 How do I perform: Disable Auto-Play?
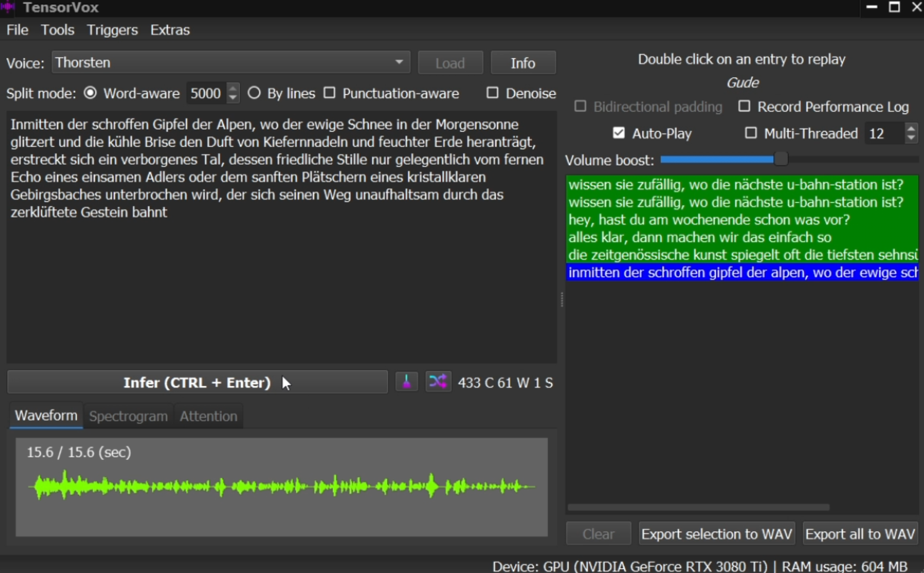pos(619,133)
